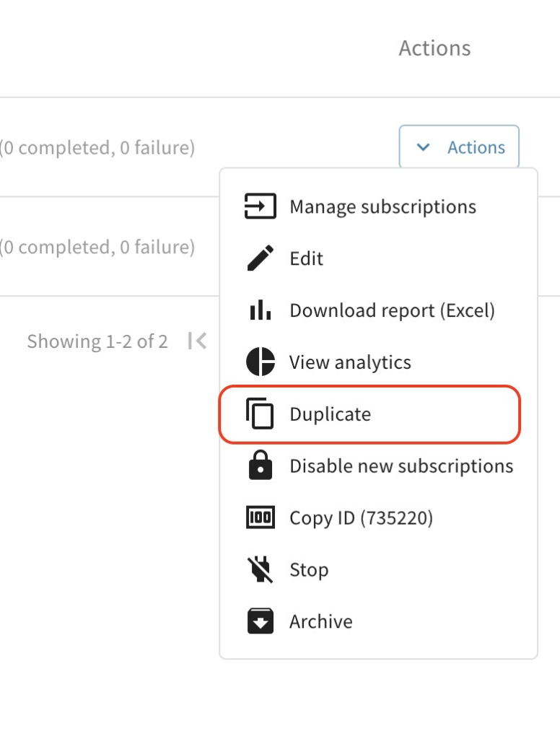Select Copy ID (735220) text

361,519
